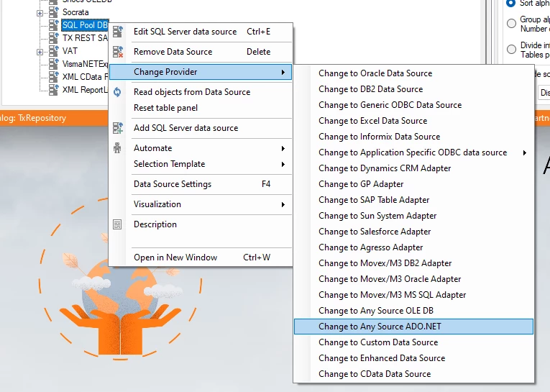Select Read objects from Data Source
This screenshot has width=550, height=392.
(201, 92)
